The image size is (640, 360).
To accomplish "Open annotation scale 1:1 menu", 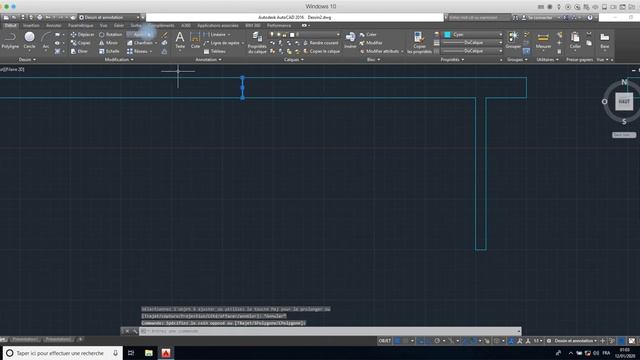I will 538,341.
